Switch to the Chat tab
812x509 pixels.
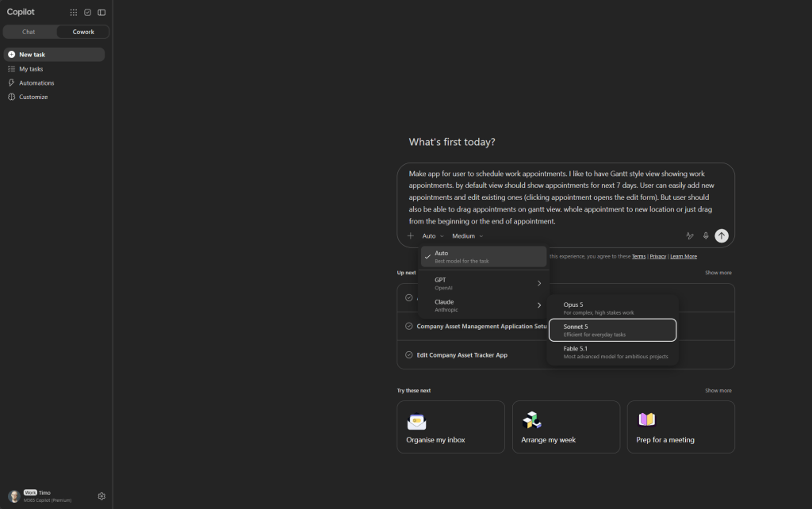29,32
